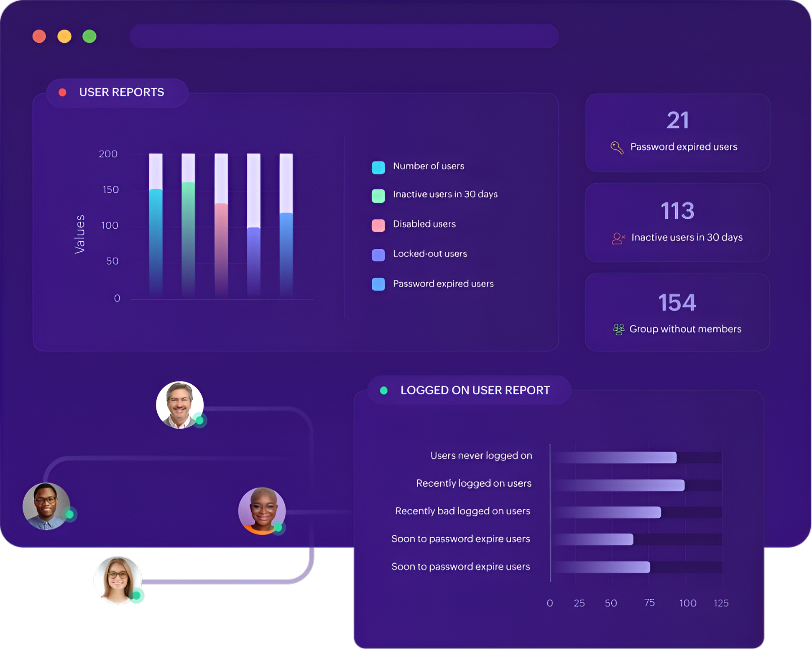Click the avatar of the woman with glasses

point(118,580)
